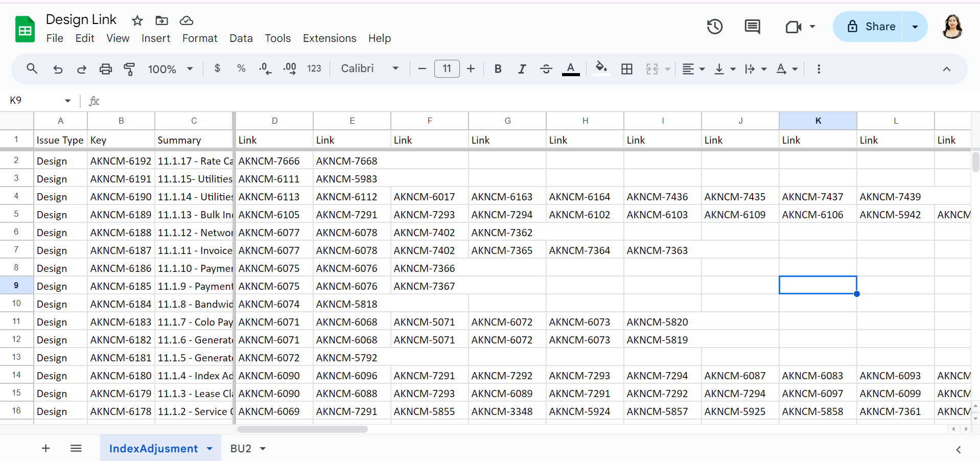Viewport: 980px width, 461px height.
Task: Toggle strikethrough formatting
Action: click(546, 69)
